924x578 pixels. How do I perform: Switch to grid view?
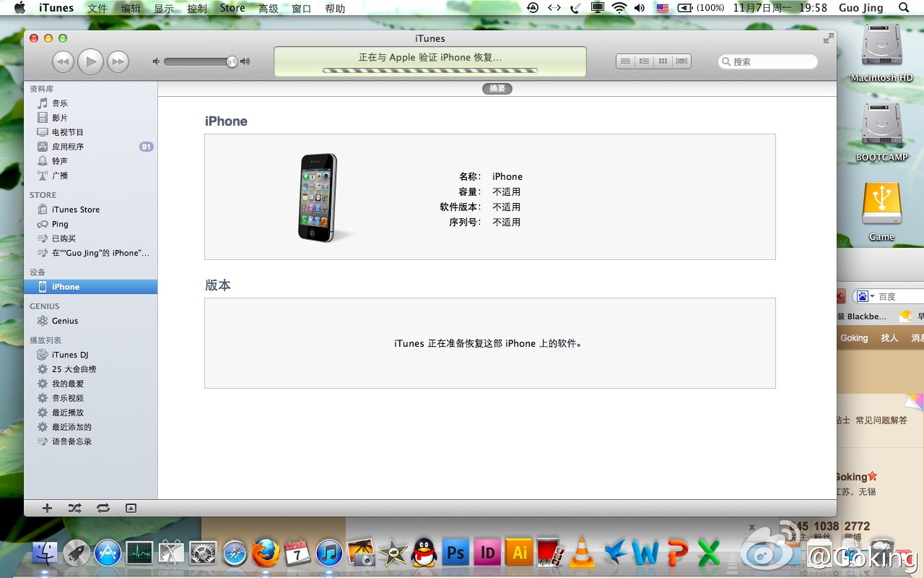663,61
